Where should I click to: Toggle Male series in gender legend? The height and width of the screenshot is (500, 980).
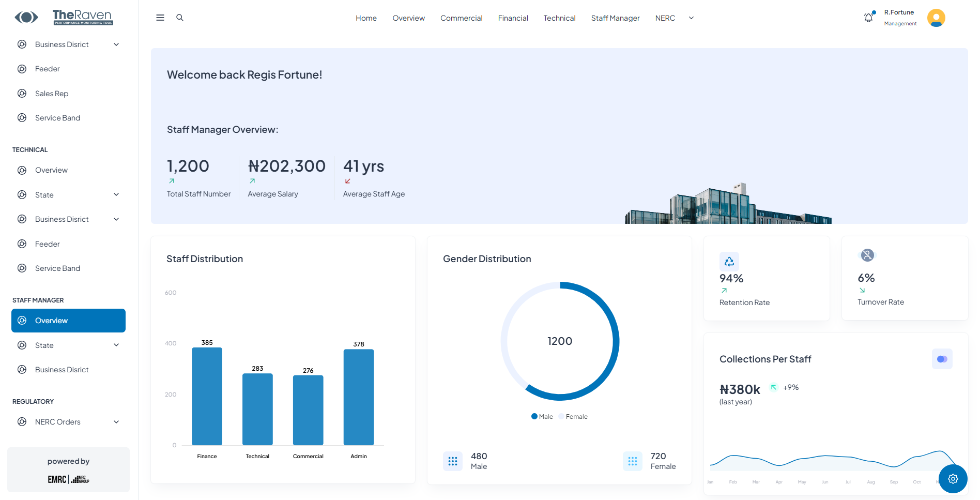click(542, 417)
